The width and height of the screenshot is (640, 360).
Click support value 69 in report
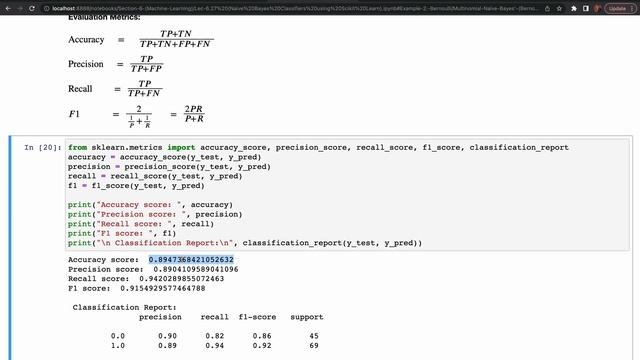click(x=313, y=346)
